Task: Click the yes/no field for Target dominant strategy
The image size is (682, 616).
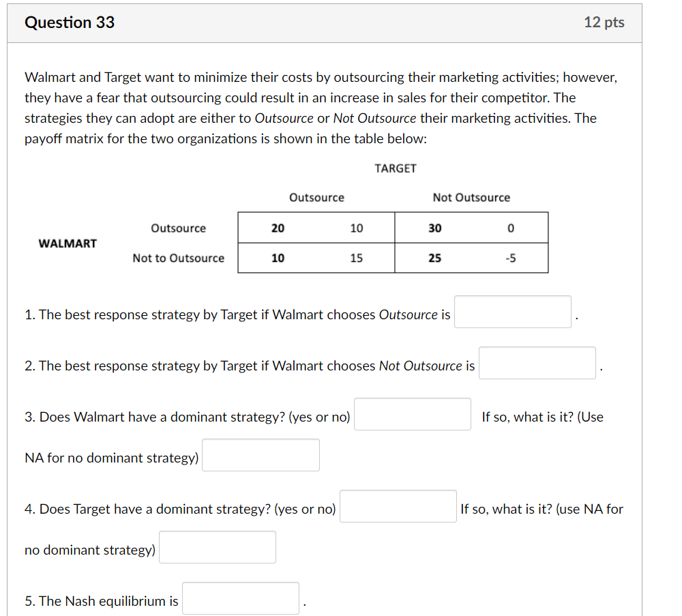Action: pos(398,506)
